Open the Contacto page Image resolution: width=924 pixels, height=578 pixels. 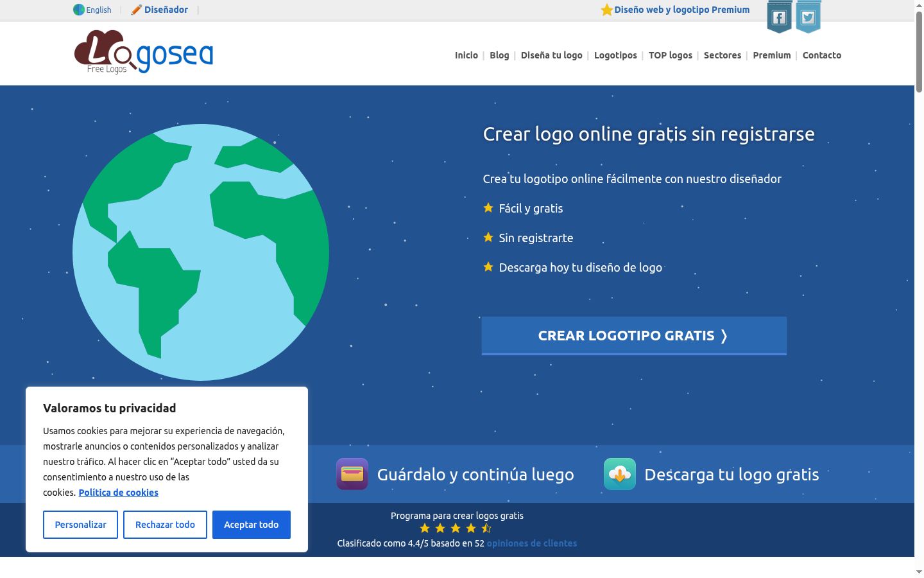pyautogui.click(x=822, y=55)
